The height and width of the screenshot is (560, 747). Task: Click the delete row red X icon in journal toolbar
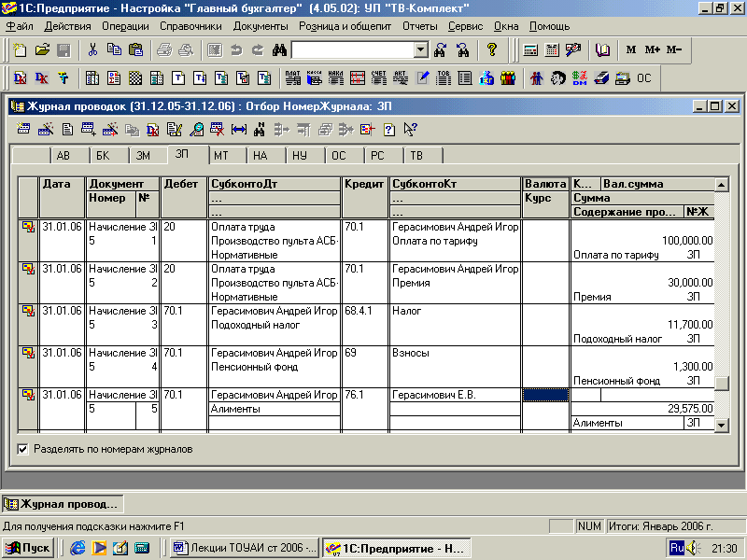click(x=217, y=129)
